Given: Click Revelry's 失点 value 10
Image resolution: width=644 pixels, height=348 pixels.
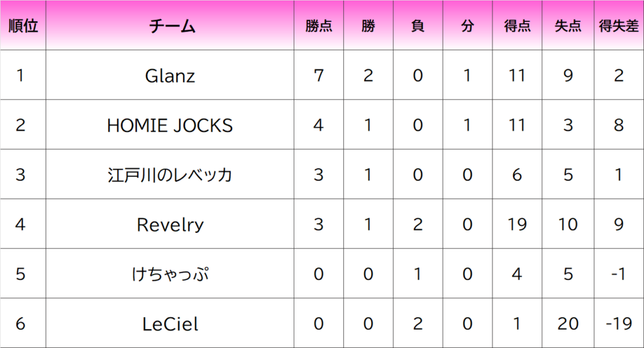Looking at the screenshot, I should coord(568,224).
